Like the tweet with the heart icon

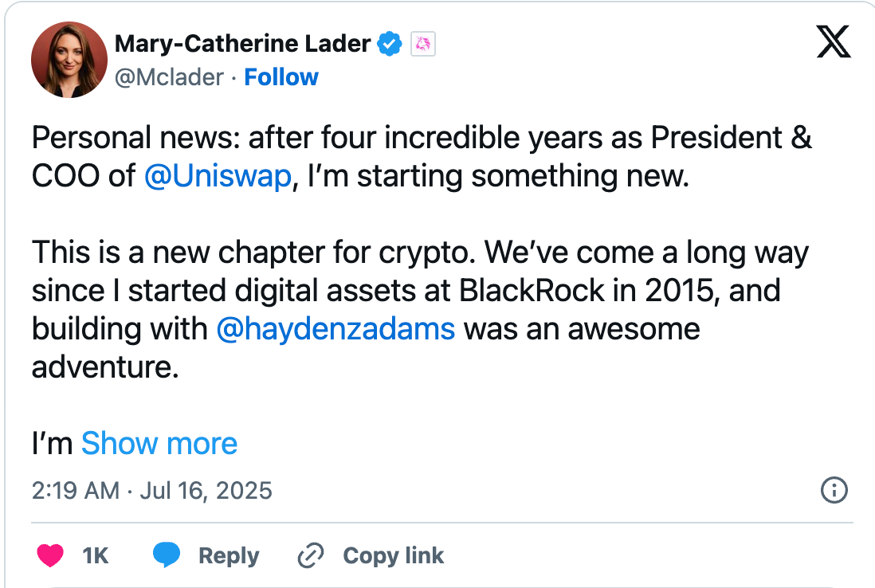point(50,555)
